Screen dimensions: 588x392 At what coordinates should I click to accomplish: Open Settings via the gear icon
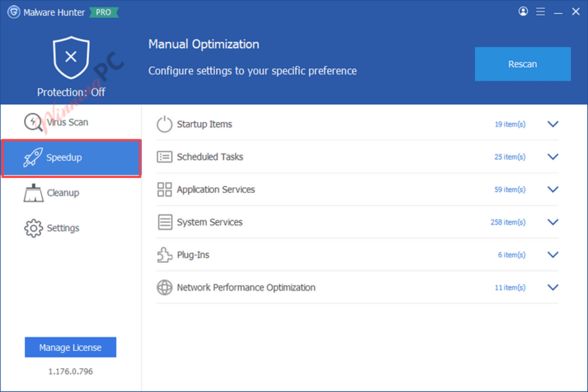pos(33,228)
